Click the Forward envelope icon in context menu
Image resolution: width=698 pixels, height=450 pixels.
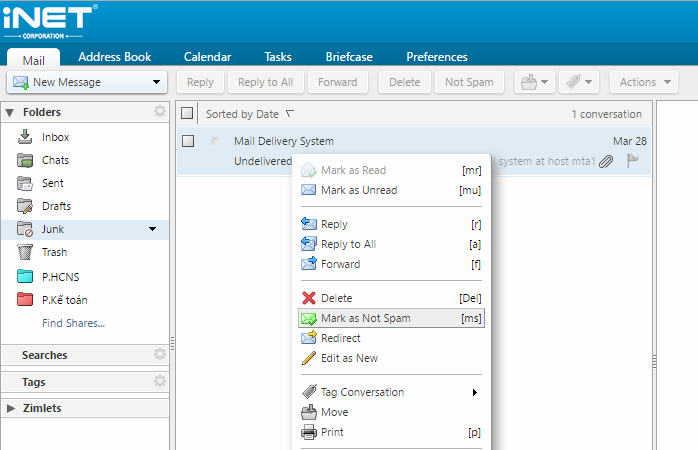308,264
